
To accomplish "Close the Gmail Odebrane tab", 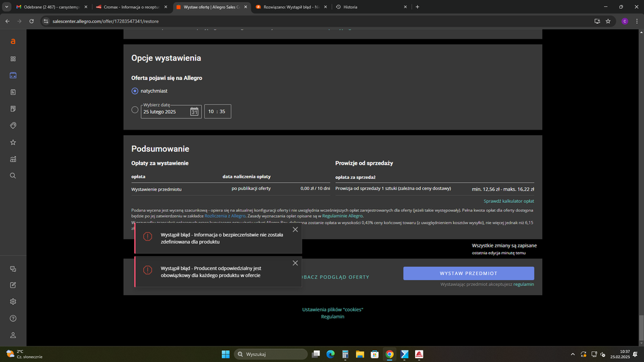I will 86,7.
